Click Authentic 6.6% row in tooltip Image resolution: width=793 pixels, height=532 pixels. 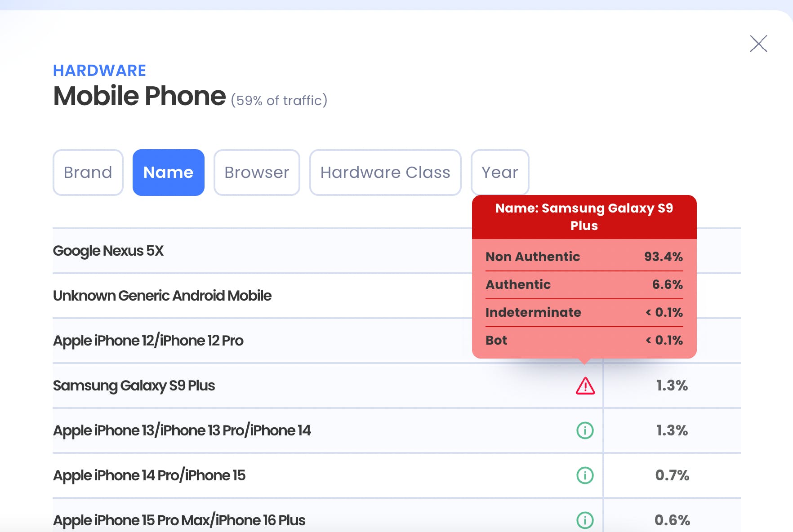tap(584, 284)
